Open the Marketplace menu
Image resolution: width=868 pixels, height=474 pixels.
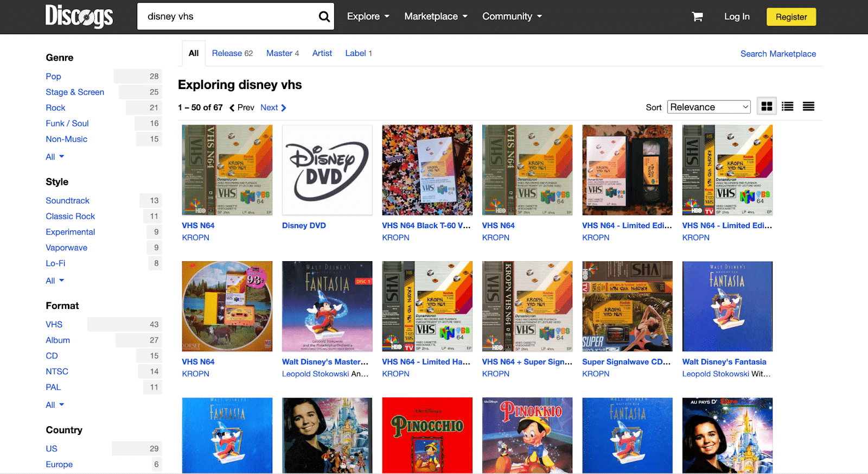pyautogui.click(x=436, y=16)
